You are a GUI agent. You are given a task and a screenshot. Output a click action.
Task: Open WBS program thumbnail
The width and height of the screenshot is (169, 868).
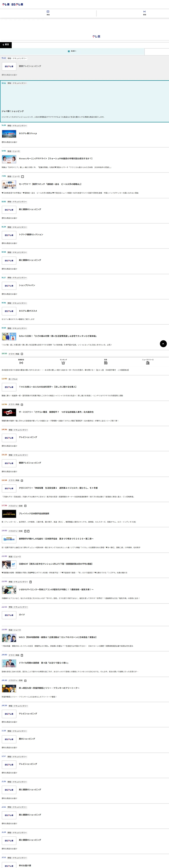(9, 638)
